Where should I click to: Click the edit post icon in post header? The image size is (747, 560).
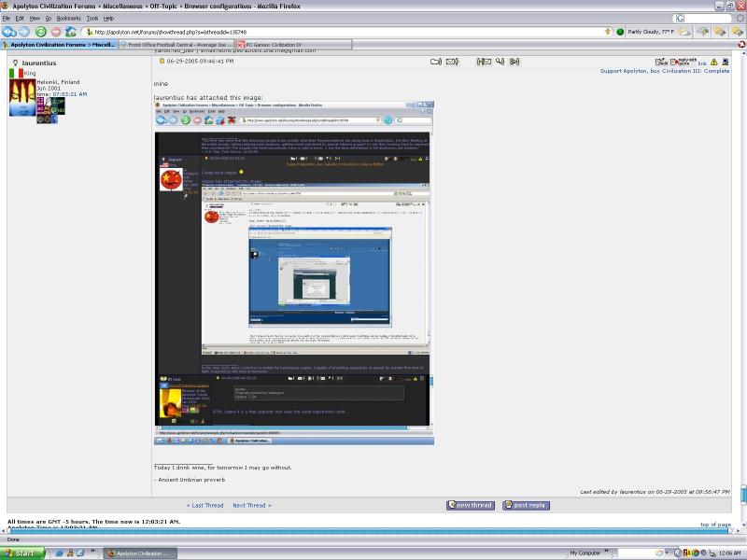pyautogui.click(x=661, y=62)
